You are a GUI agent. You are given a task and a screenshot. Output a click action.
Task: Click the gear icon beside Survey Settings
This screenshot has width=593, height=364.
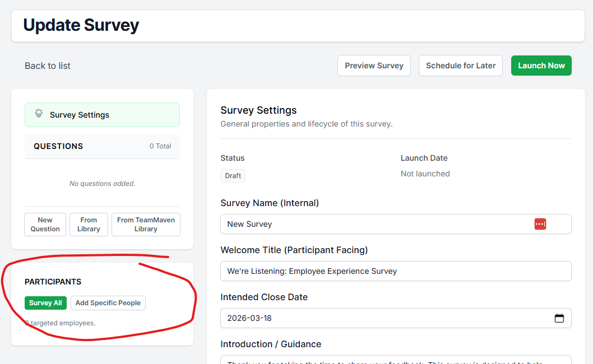(39, 114)
